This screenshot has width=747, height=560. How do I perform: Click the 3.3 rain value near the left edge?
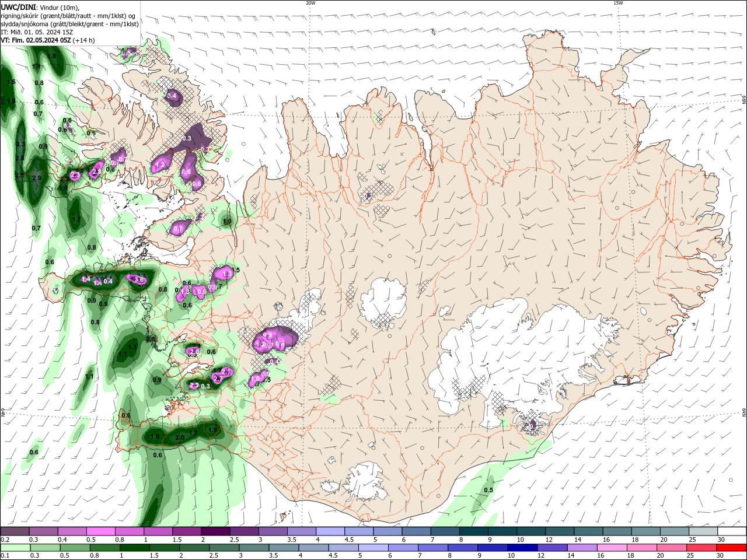pyautogui.click(x=20, y=144)
